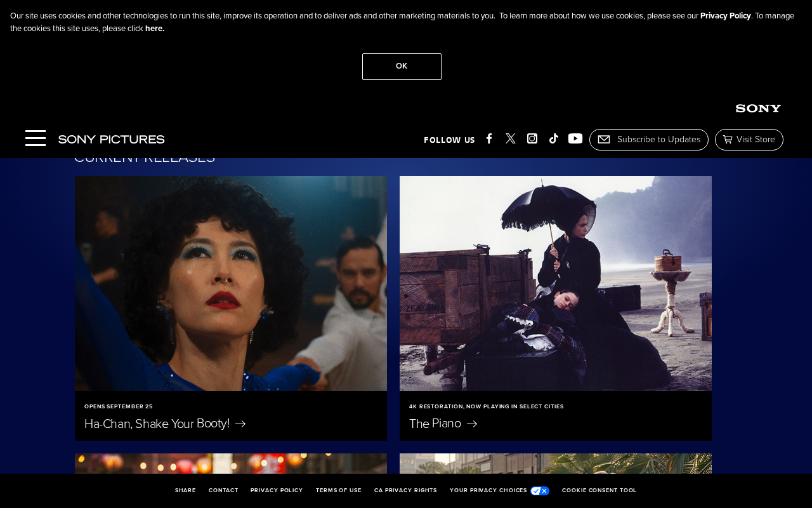Screen dimensions: 812x508
Task: Click the Ha-Chan, Shake Your Booty! title
Action: tap(157, 424)
